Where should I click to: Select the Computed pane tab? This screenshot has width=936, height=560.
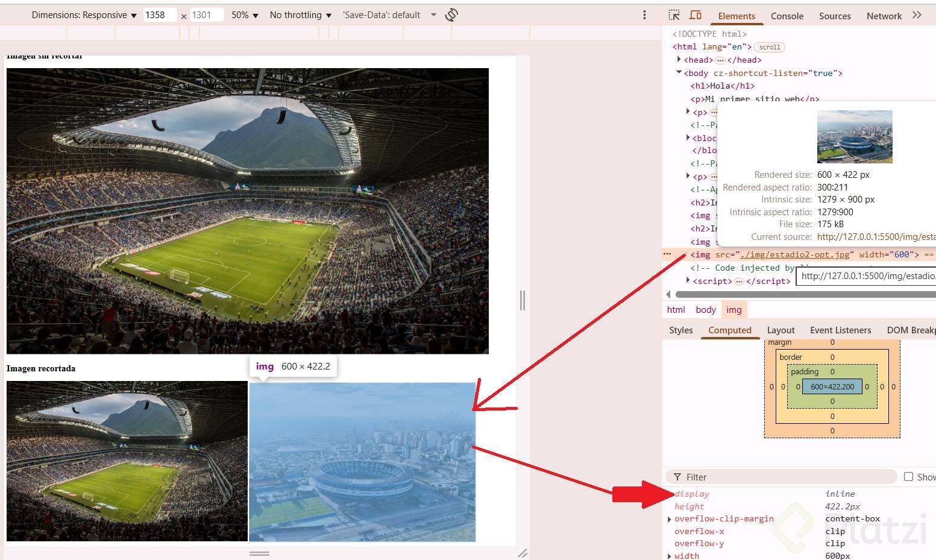[730, 330]
